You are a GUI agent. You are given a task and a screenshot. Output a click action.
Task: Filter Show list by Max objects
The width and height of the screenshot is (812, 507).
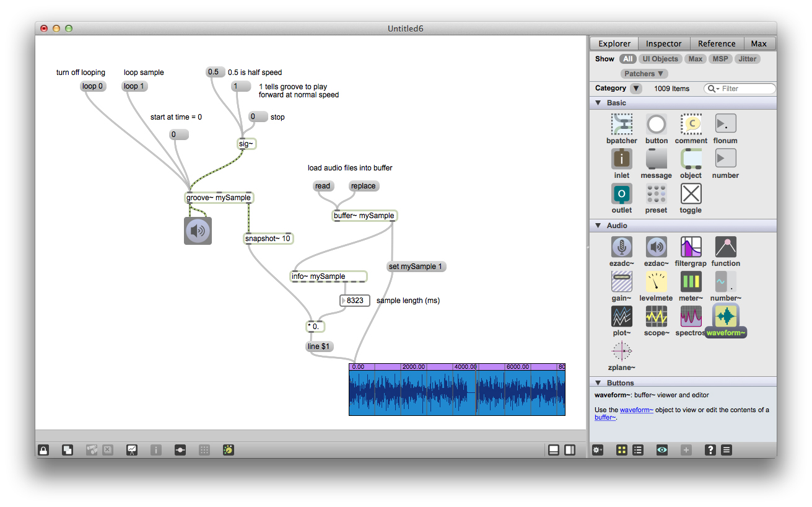(x=696, y=59)
